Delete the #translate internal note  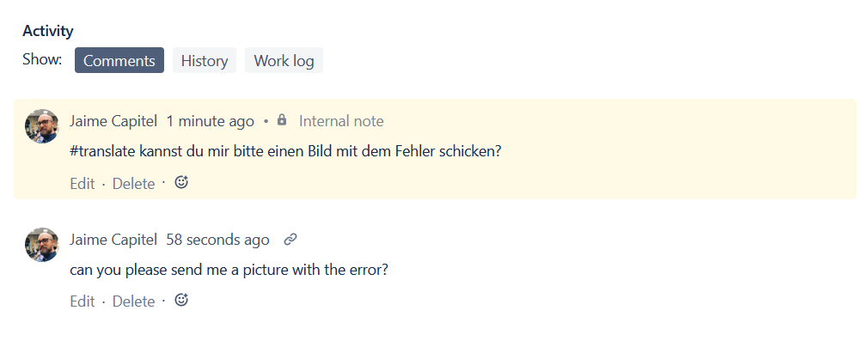133,183
